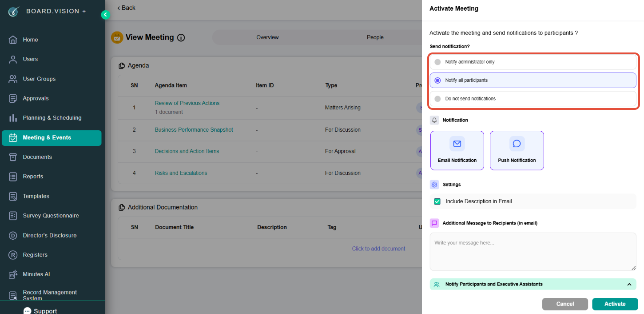
Task: Click the User Groups icon
Action: pyautogui.click(x=13, y=79)
